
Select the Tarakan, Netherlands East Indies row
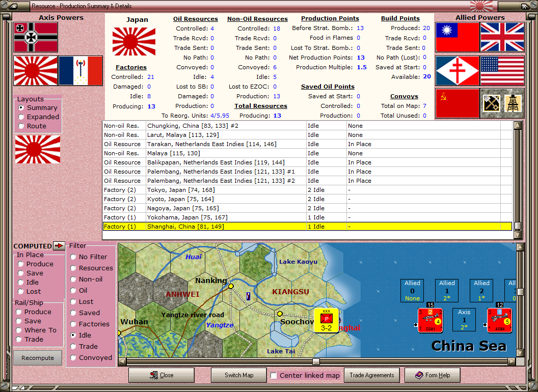(x=307, y=144)
